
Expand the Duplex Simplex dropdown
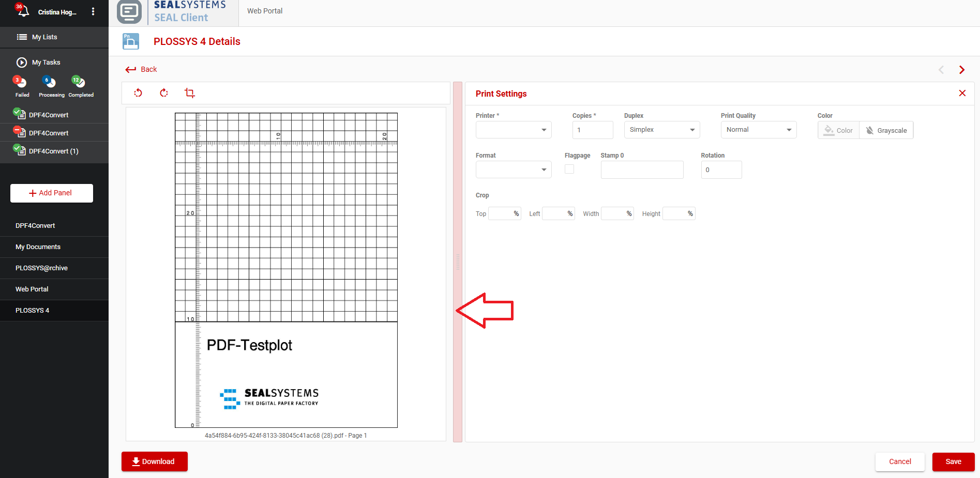click(661, 130)
